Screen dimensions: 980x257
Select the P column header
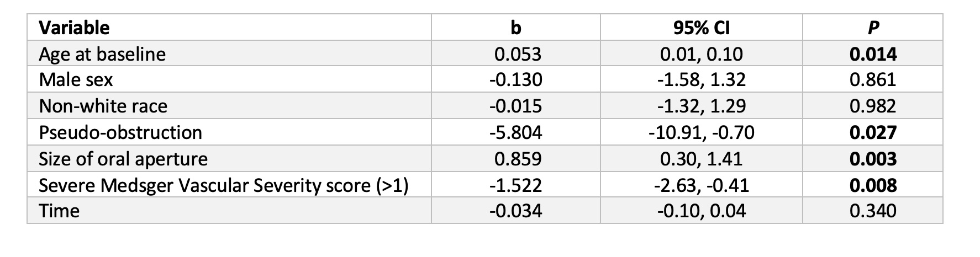coord(873,28)
